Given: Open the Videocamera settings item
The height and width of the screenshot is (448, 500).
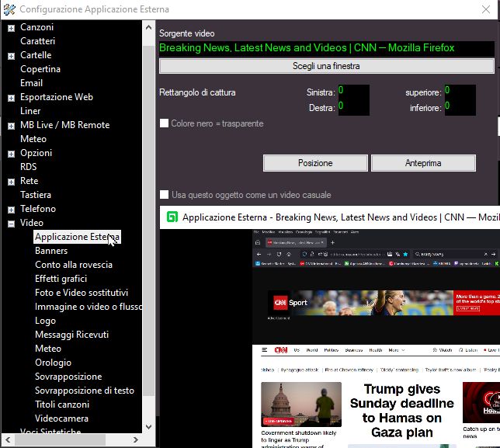Looking at the screenshot, I should coord(62,418).
